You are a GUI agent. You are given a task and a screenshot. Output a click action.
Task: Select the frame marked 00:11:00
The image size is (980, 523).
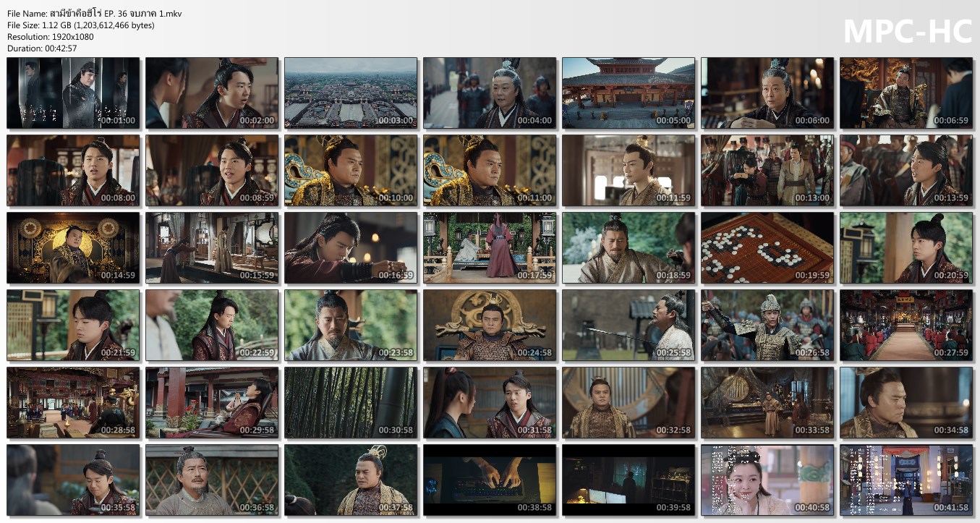[490, 171]
